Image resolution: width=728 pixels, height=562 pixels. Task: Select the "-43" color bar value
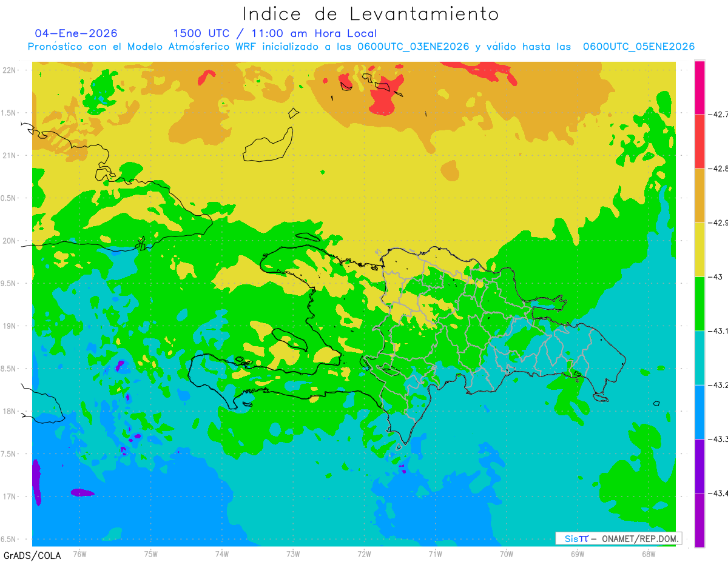(715, 276)
